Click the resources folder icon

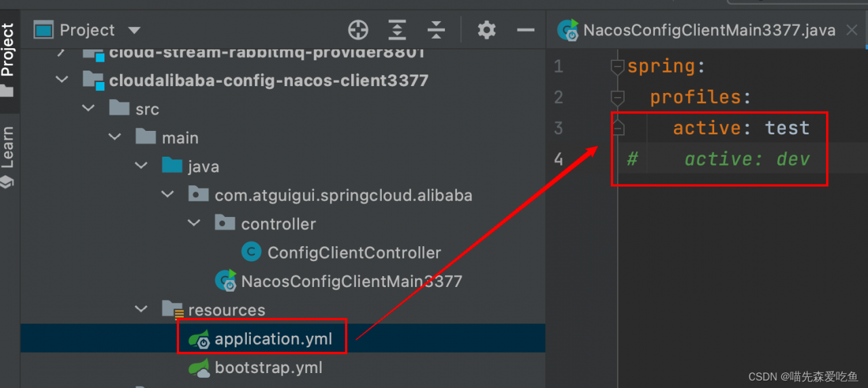(x=174, y=310)
